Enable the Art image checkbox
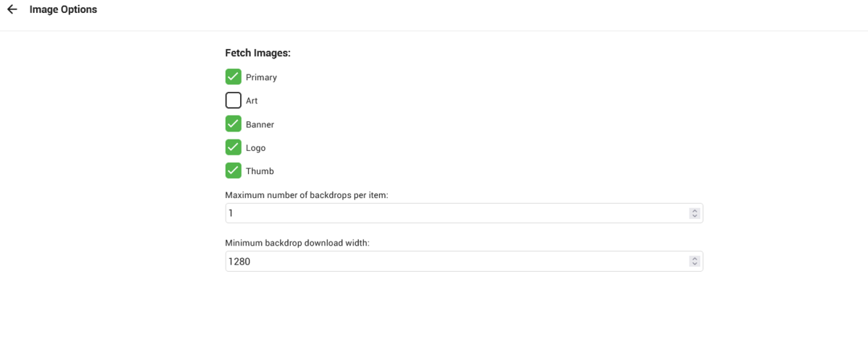 [x=233, y=100]
